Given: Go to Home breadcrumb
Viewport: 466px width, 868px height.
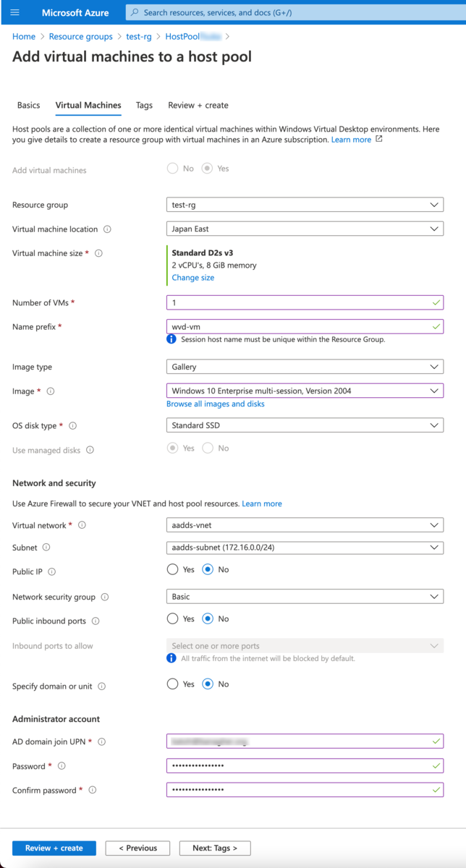Looking at the screenshot, I should tap(24, 36).
